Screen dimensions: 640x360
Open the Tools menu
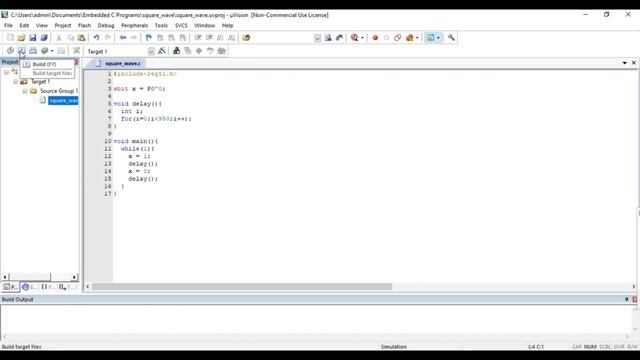click(x=161, y=25)
